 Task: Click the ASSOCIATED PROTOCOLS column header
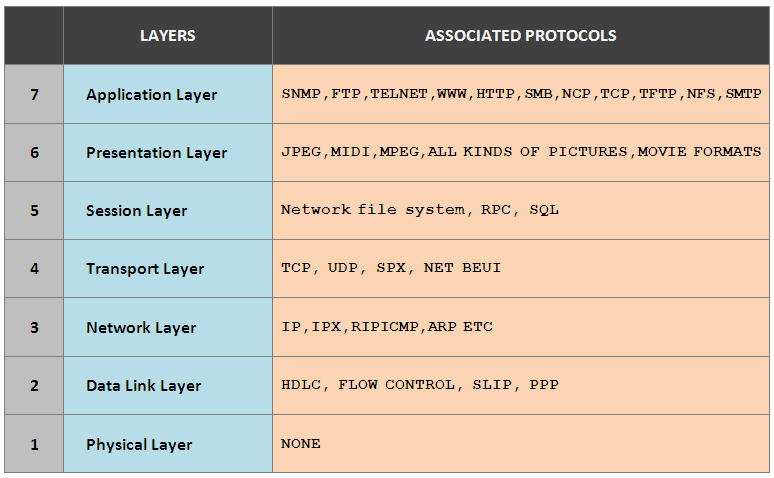(520, 36)
